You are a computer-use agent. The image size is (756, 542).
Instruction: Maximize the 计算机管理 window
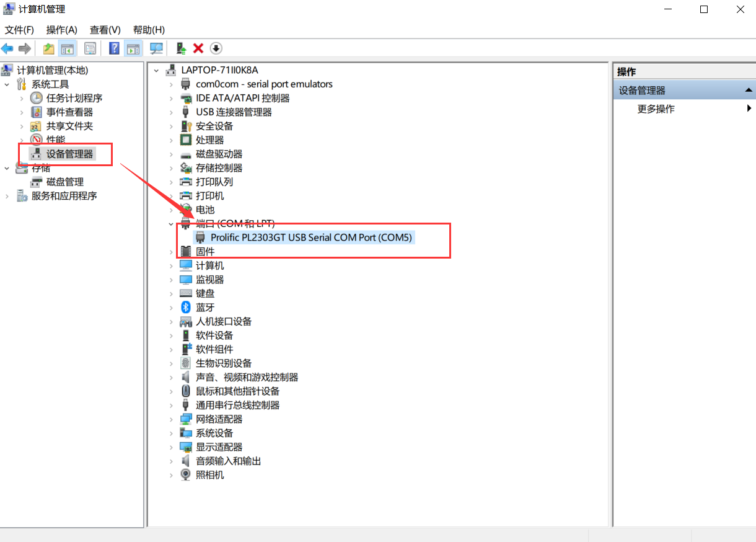(x=704, y=9)
